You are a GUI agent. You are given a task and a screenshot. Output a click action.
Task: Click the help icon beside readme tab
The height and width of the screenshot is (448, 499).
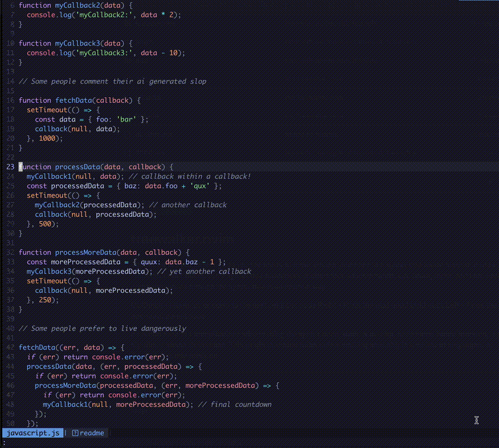[75, 433]
